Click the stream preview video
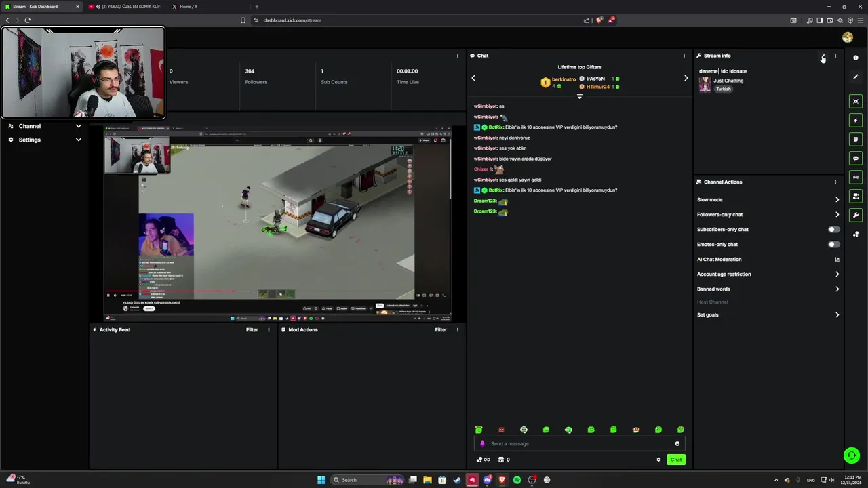Screen dimensions: 868x488 tap(277, 222)
